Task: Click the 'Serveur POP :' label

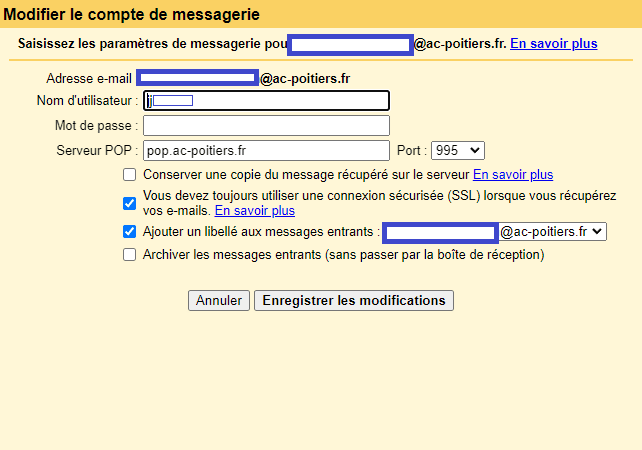Action: click(x=97, y=151)
